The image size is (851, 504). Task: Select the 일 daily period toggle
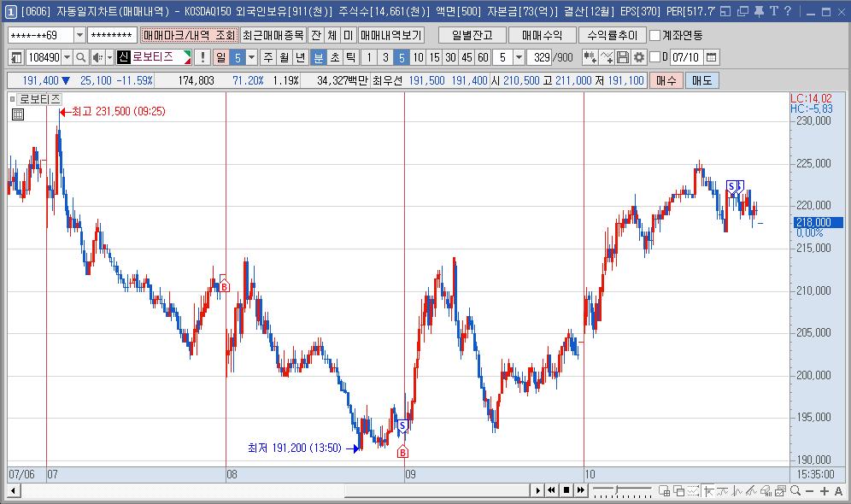click(x=221, y=57)
